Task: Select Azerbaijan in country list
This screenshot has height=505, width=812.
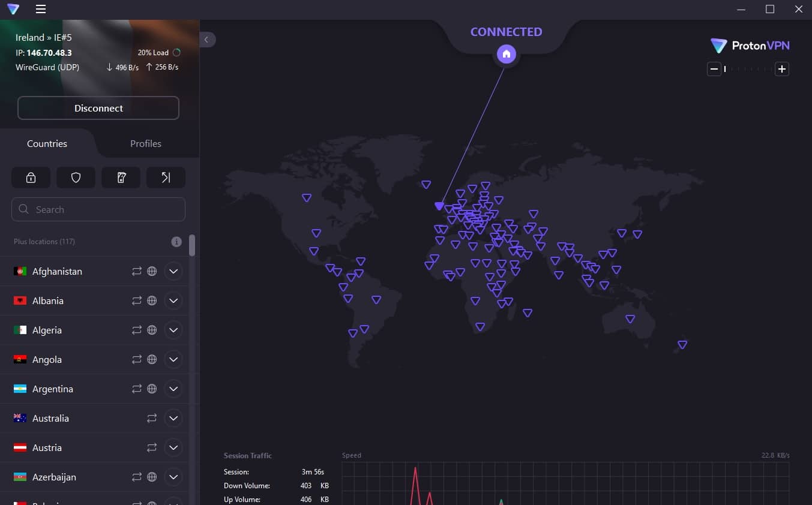Action: [x=94, y=477]
